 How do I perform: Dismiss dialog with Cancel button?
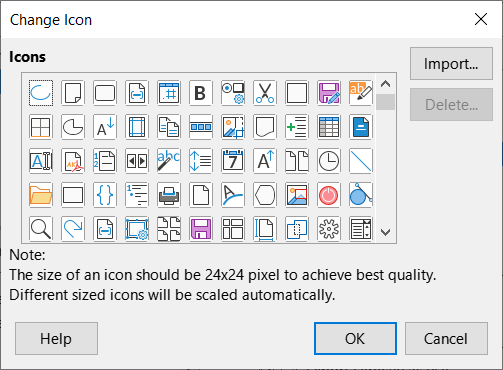(446, 339)
